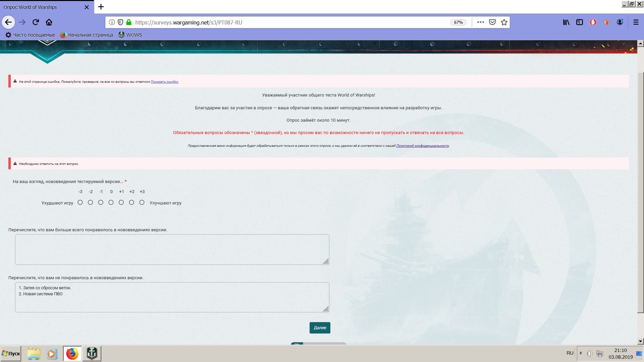The height and width of the screenshot is (362, 644).
Task: Click the liked features text area
Action: point(172,249)
